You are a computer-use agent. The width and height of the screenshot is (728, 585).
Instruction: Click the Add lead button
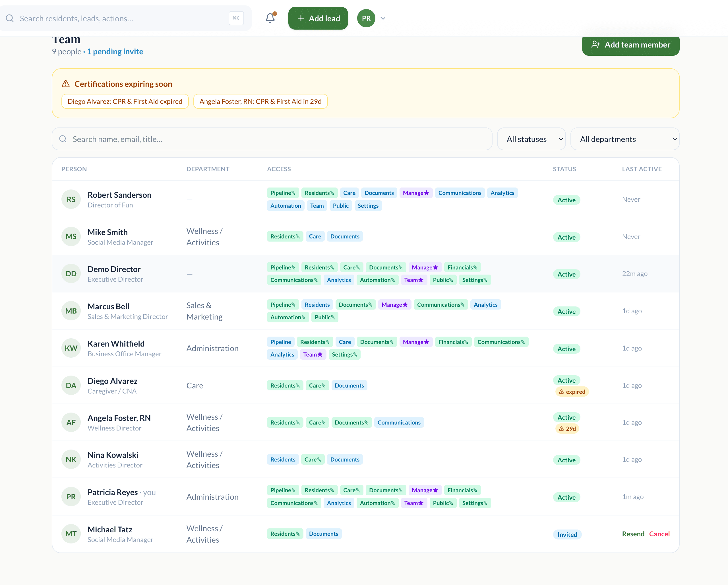318,18
